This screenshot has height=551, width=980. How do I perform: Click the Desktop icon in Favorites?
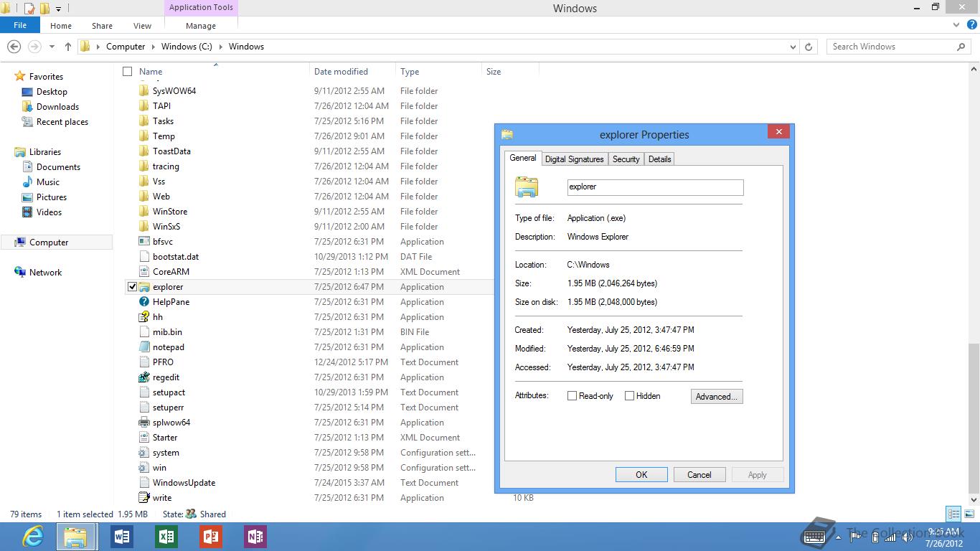point(27,92)
